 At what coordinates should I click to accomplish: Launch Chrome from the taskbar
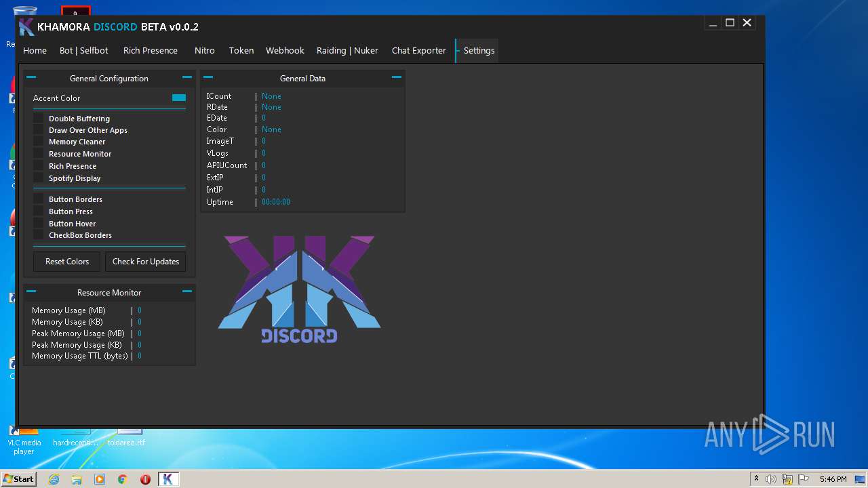[123, 479]
